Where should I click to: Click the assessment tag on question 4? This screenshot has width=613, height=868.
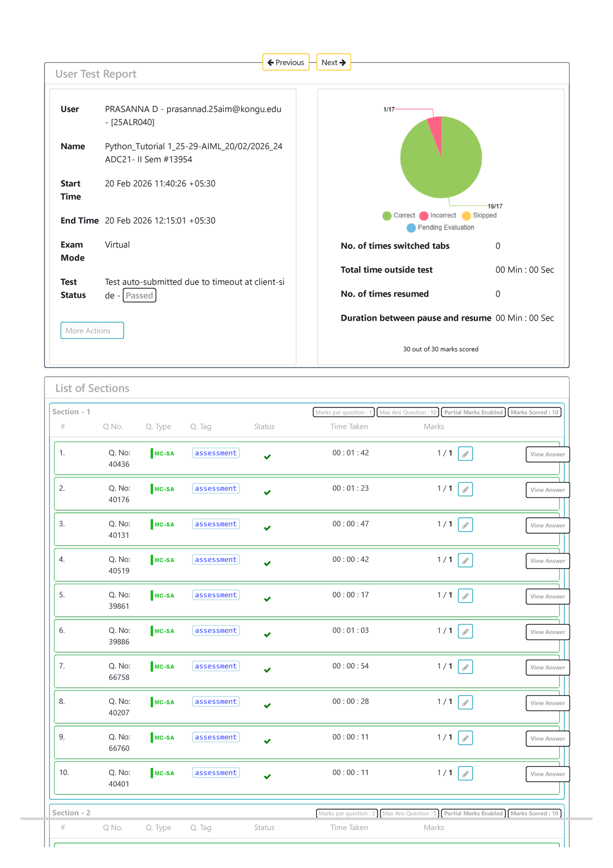pos(216,560)
